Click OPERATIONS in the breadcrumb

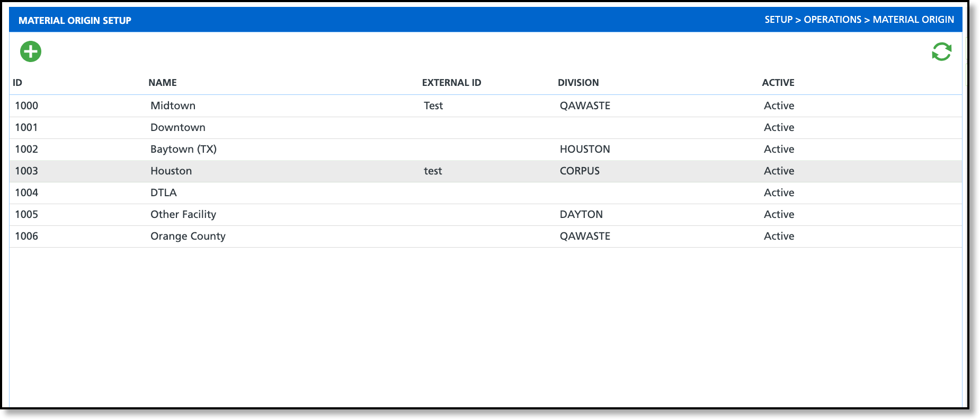pos(833,20)
